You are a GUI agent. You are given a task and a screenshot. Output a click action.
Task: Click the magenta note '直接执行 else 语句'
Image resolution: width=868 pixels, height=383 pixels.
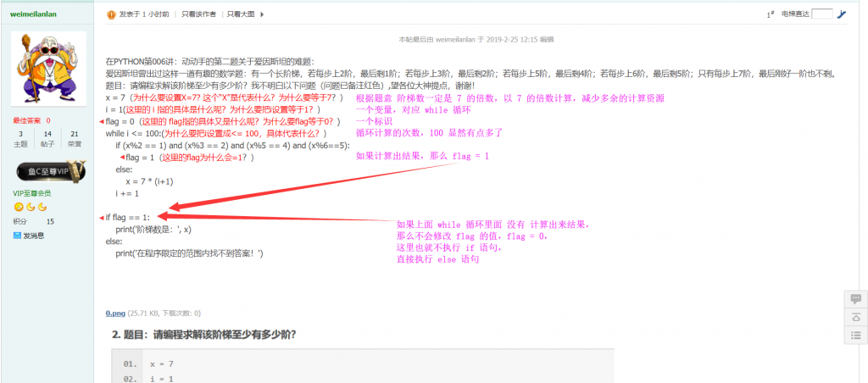pos(438,259)
